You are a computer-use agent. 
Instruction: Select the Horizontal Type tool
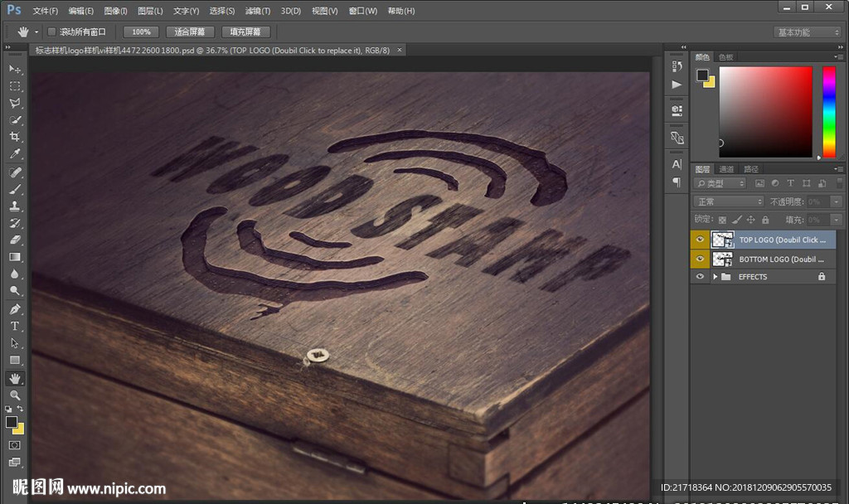tap(15, 327)
